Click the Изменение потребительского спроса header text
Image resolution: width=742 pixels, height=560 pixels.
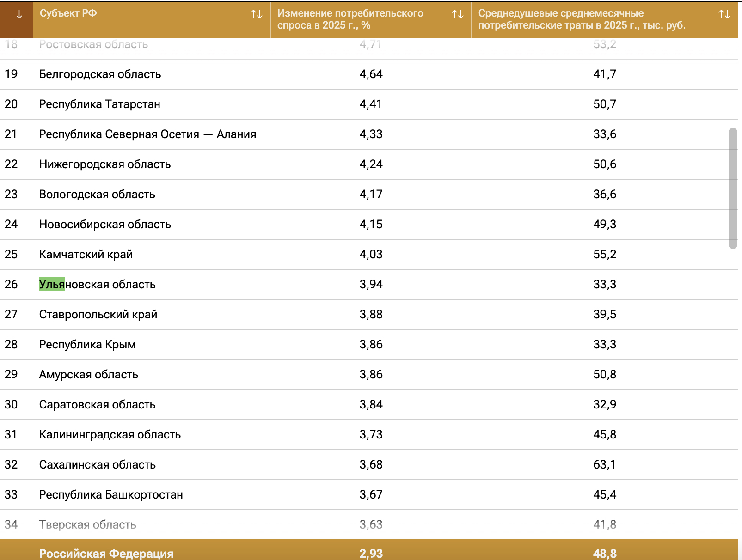tap(350, 19)
